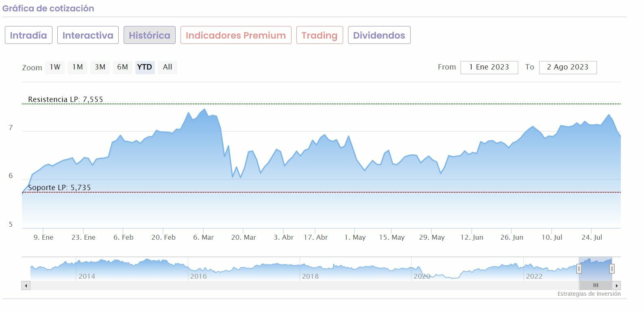Open the Estrategias de Inversión credit link
644x312 pixels.
pyautogui.click(x=589, y=294)
